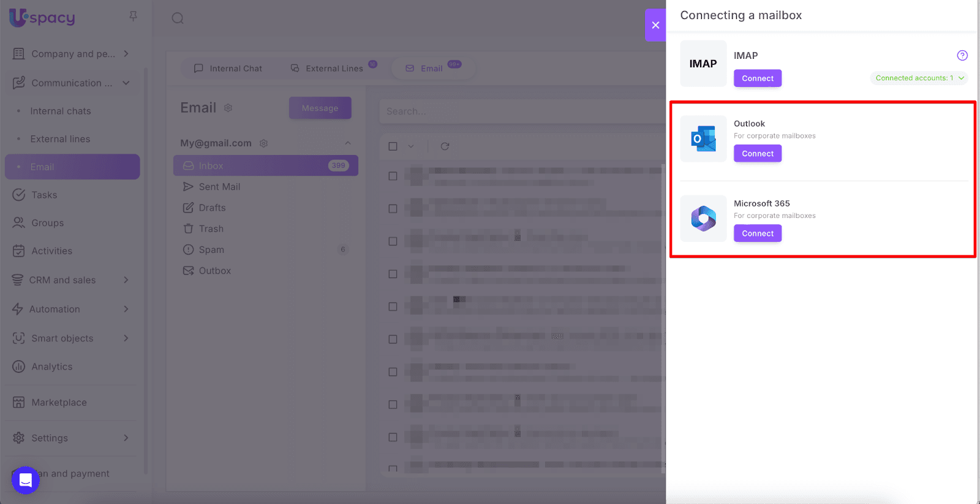Click gear next to My@gmail.com
This screenshot has height=504, width=980.
click(x=264, y=143)
